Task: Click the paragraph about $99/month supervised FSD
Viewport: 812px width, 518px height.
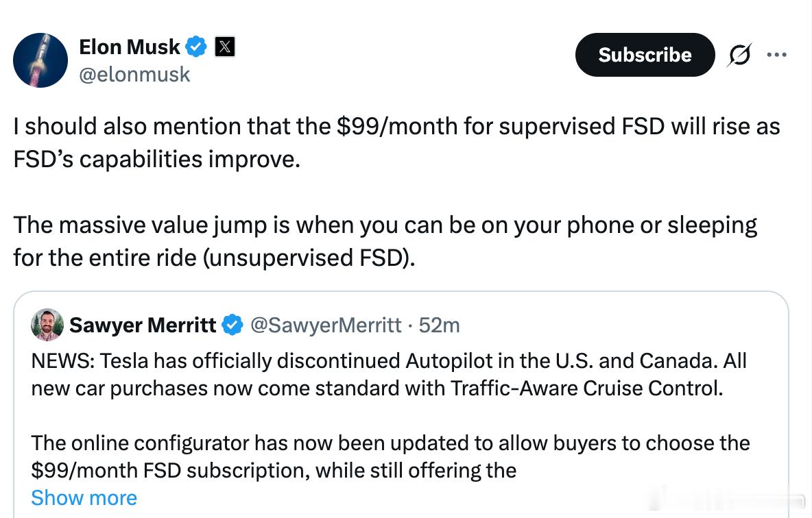Action: [x=396, y=143]
